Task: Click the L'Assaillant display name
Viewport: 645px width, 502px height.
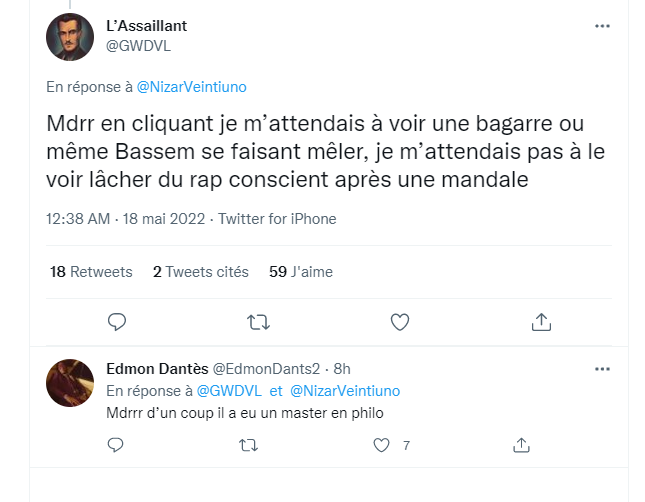Action: point(146,26)
